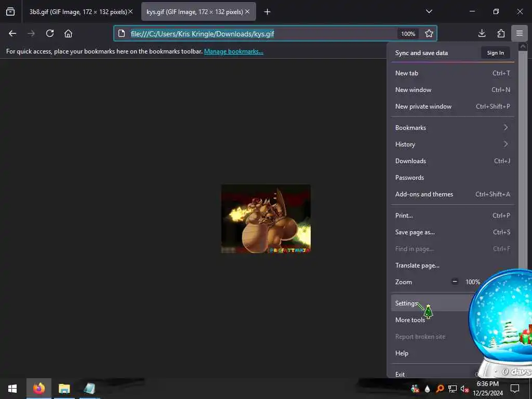The height and width of the screenshot is (399, 532).
Task: Click the muted volume tray icon
Action: click(x=464, y=389)
